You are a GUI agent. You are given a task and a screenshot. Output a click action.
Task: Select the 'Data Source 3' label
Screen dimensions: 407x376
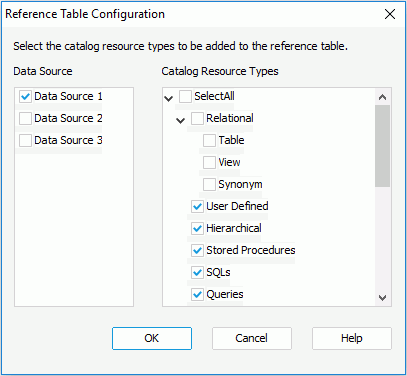[68, 140]
